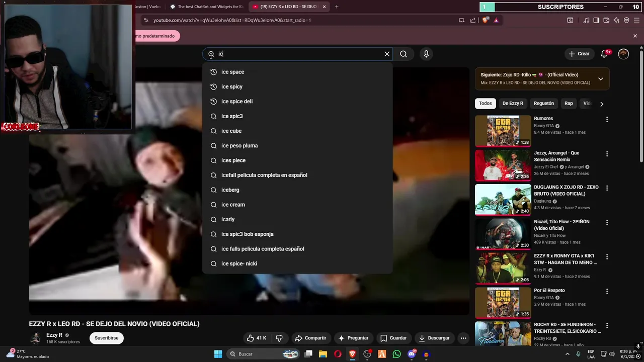The image size is (644, 362).
Task: Open the notifications bell
Action: [605, 54]
